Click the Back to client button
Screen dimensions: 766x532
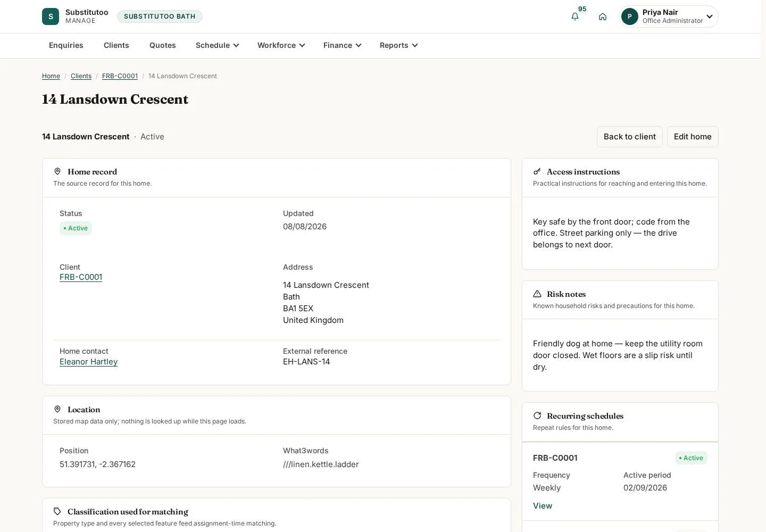click(630, 137)
